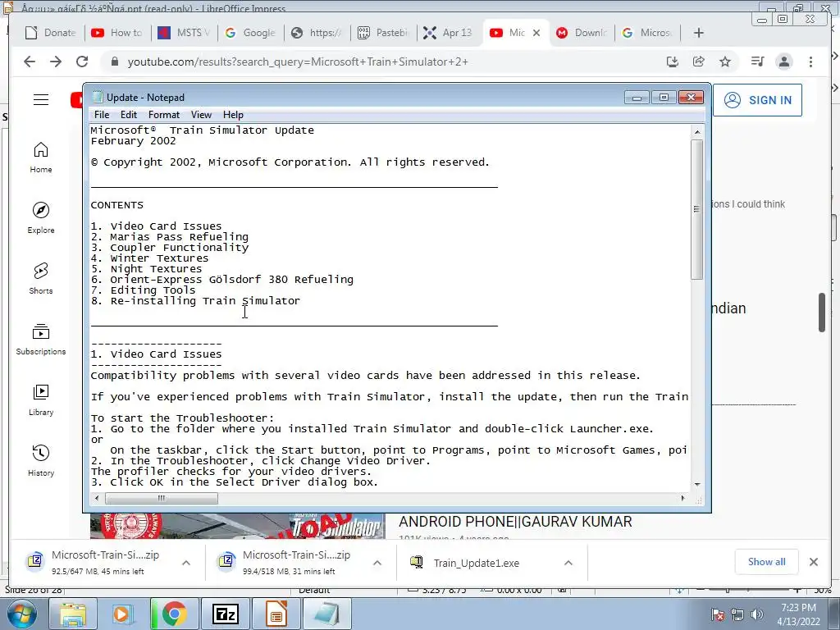Viewport: 840px width, 630px height.
Task: Click line '3. Coupler Functionality' in Notepad
Action: click(x=170, y=248)
